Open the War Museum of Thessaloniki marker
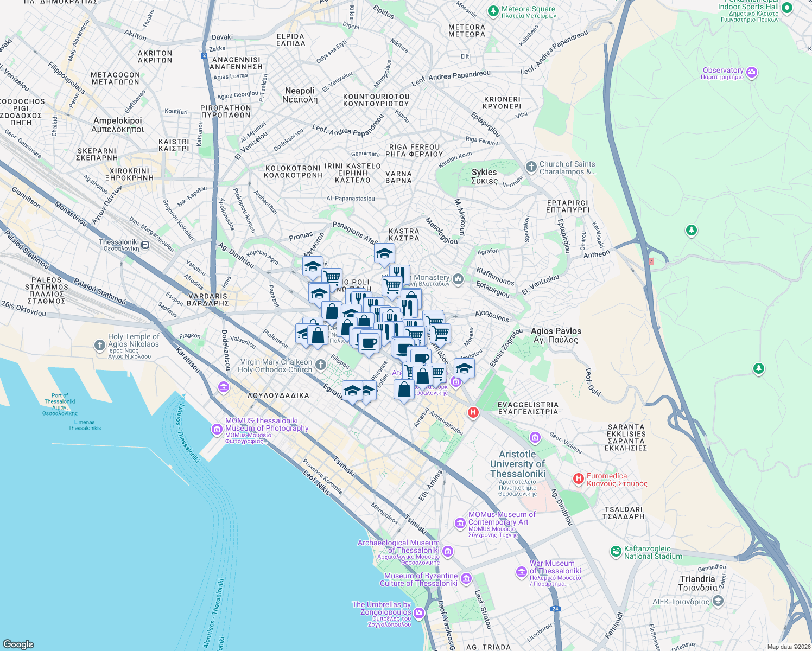This screenshot has width=812, height=651. coord(522,571)
